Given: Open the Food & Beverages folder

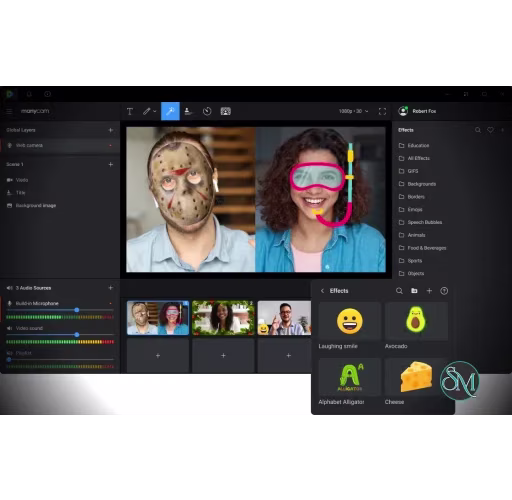Looking at the screenshot, I should (x=422, y=248).
